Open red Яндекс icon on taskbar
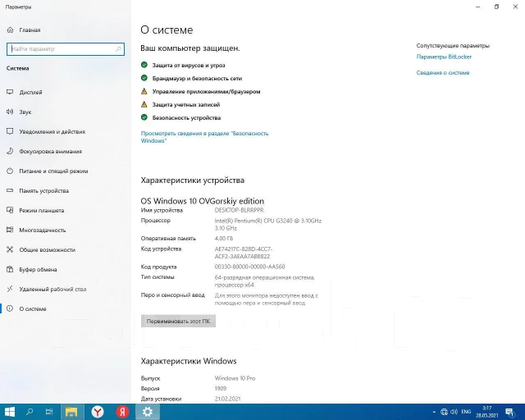Image resolution: width=525 pixels, height=420 pixels. click(x=122, y=412)
